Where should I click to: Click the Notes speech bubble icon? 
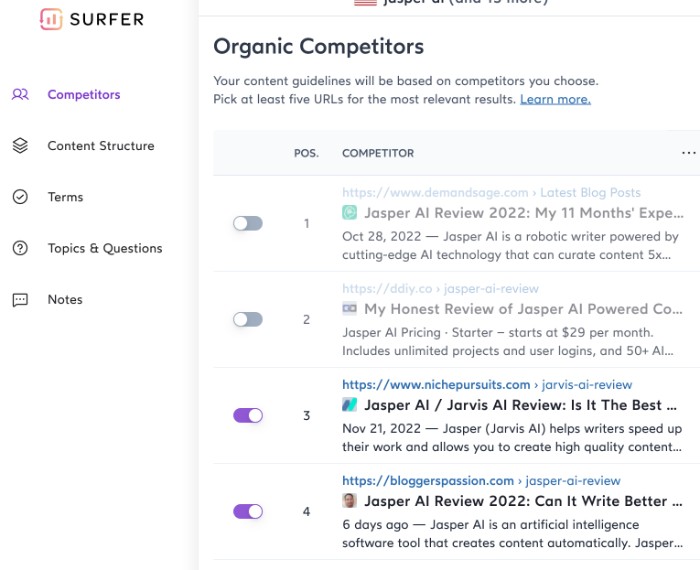click(x=20, y=300)
